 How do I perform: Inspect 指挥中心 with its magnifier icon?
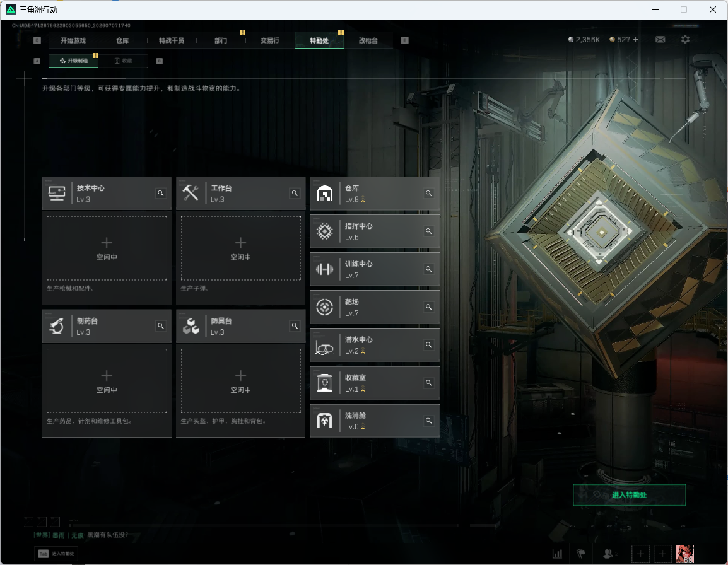[428, 231]
